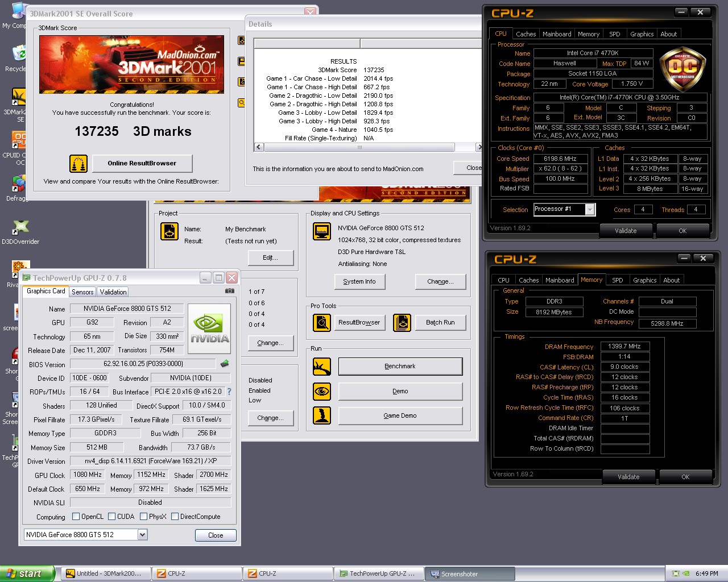This screenshot has width=728, height=582.
Task: Click the bus interface question mark in GPU-Z
Action: tap(229, 392)
